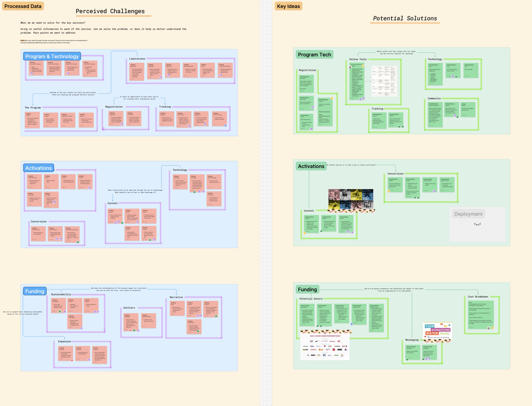Viewport: 532px width, 406px height.
Task: Click the avatar stamp on Cost Breakdown note
Action: pyautogui.click(x=488, y=328)
